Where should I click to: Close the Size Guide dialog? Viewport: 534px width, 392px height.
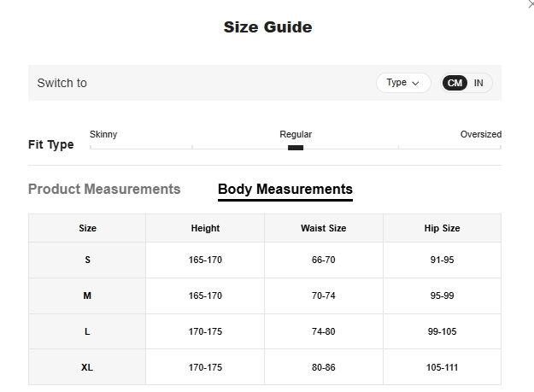[530, 4]
